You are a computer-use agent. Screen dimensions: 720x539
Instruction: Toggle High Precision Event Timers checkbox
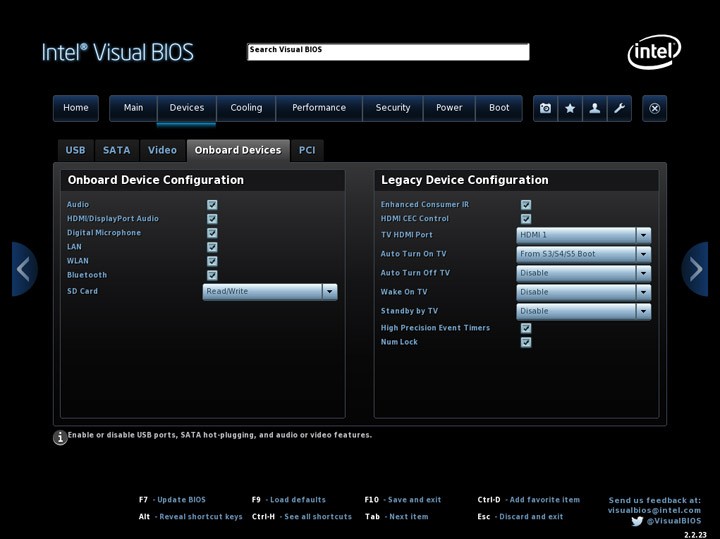pos(526,328)
